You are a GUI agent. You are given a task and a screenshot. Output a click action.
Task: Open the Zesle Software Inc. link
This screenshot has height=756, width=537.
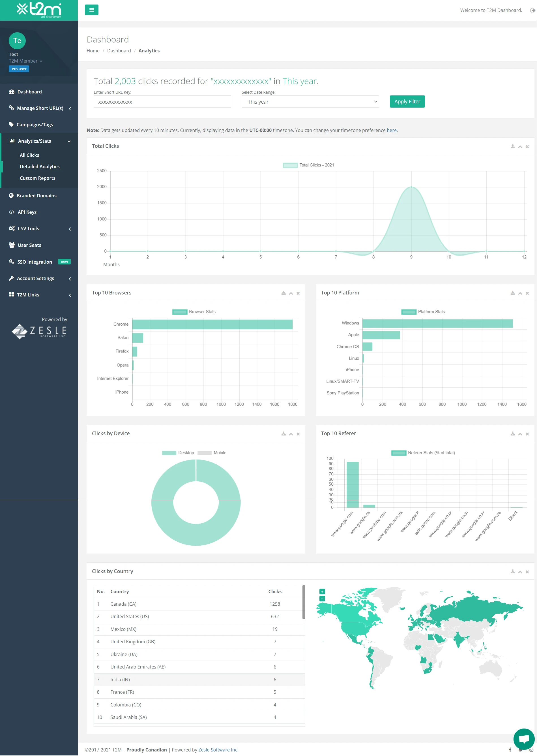[x=218, y=749]
